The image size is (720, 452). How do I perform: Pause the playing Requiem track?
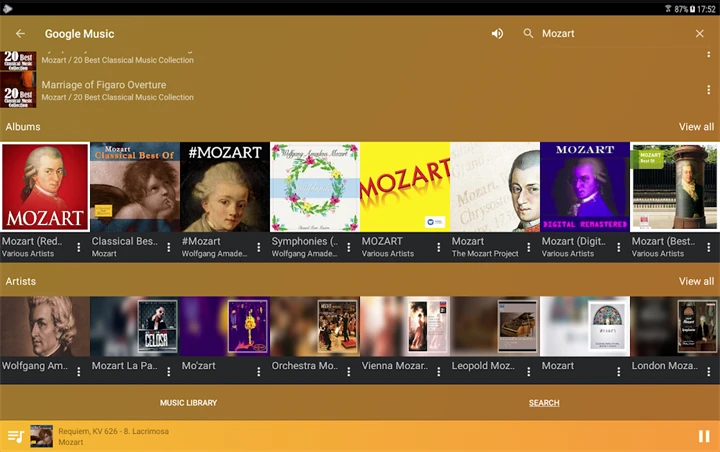tap(704, 436)
